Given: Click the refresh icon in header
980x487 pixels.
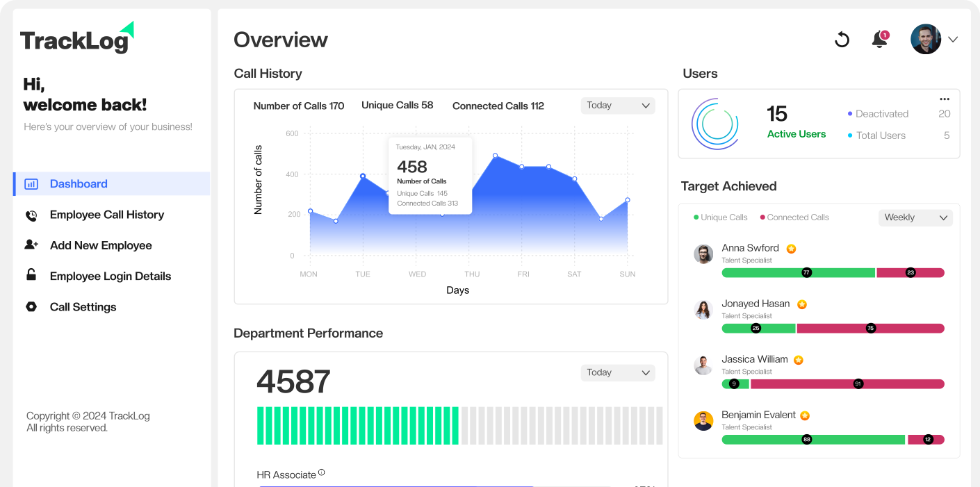Looking at the screenshot, I should 842,40.
